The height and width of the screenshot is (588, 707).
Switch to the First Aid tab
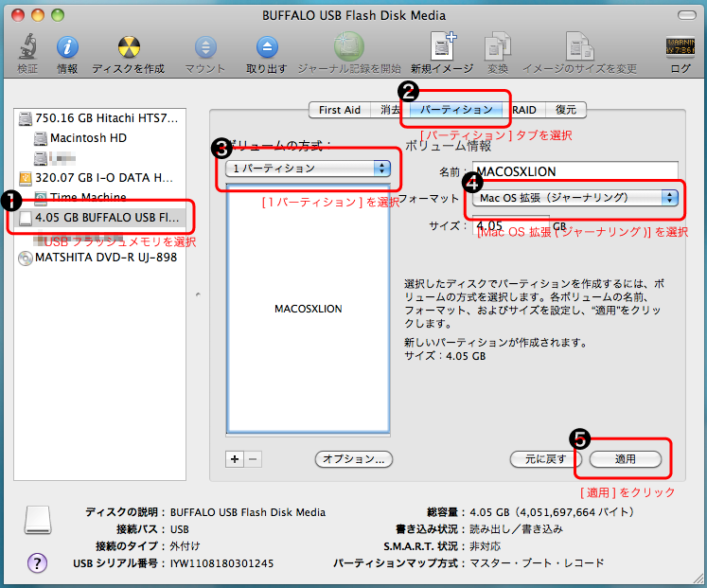pos(340,110)
